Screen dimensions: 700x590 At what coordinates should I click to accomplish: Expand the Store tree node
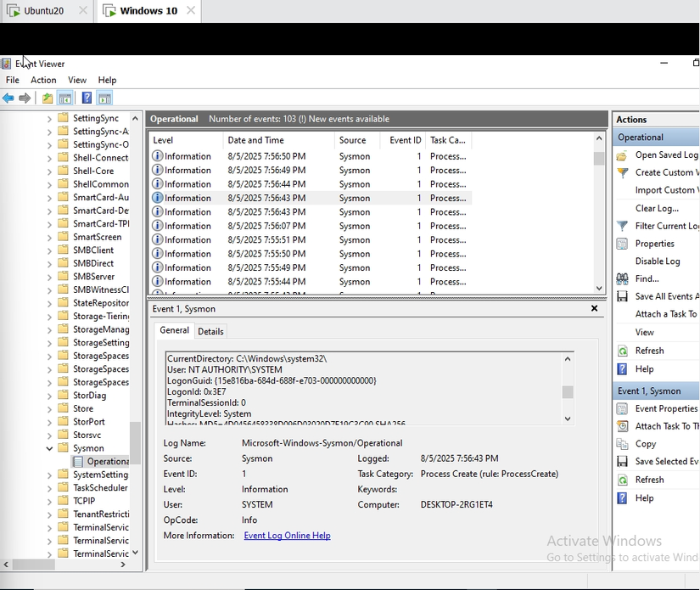(x=49, y=408)
